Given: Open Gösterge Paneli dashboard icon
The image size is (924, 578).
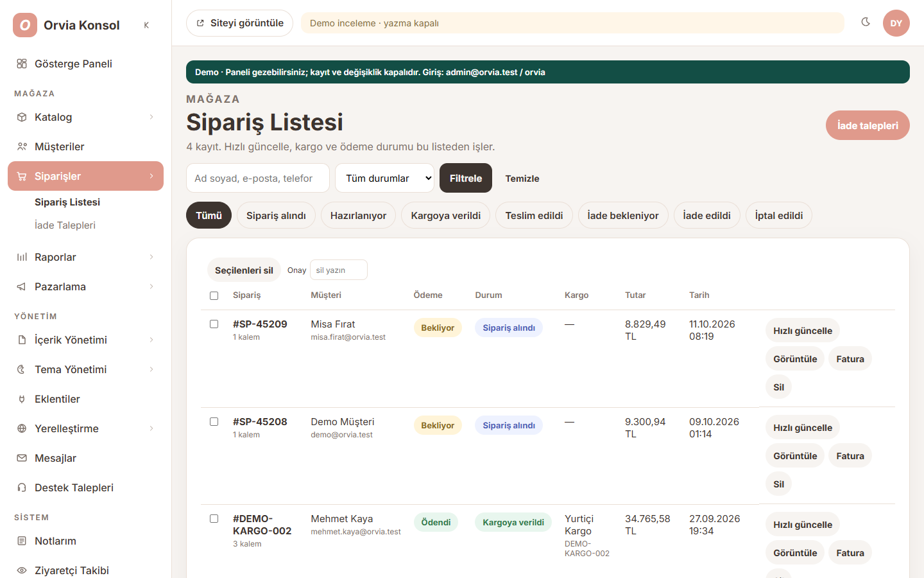Looking at the screenshot, I should click(22, 64).
